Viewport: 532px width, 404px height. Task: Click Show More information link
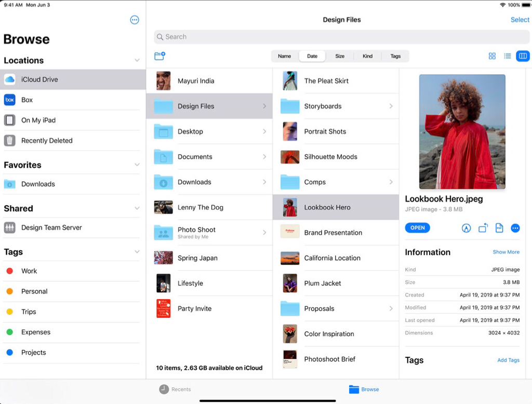click(506, 252)
